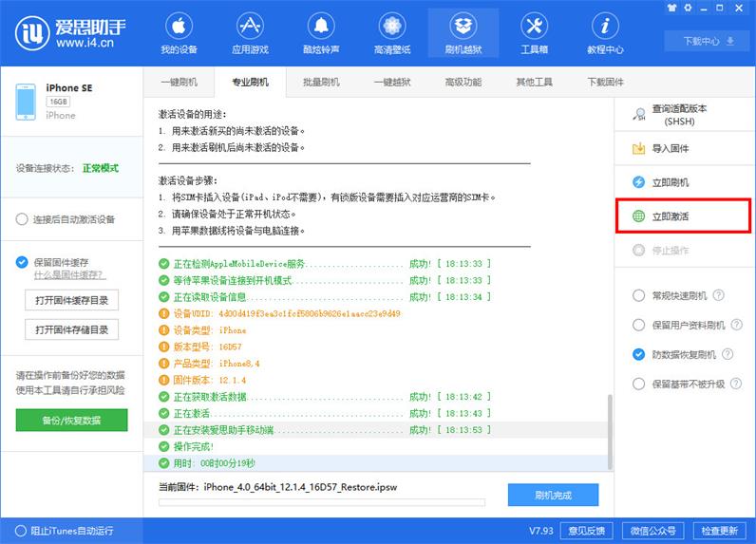Click the 导入固件 folder icon

pyautogui.click(x=638, y=148)
